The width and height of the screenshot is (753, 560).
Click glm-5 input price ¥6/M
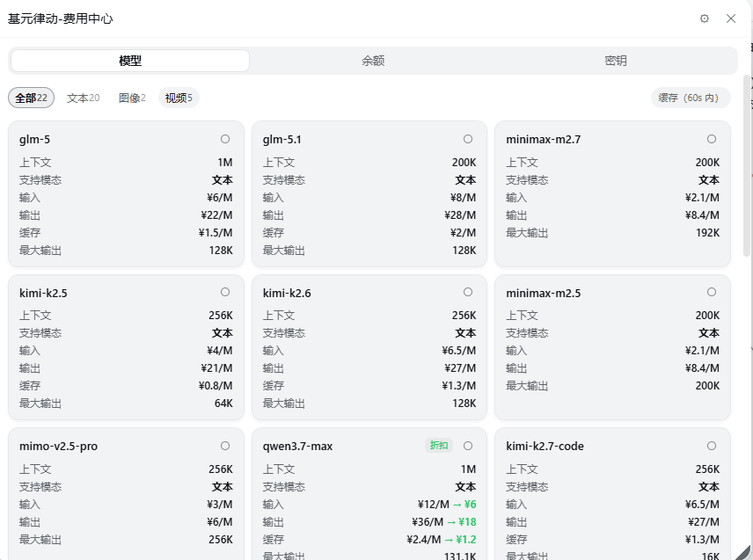point(220,198)
